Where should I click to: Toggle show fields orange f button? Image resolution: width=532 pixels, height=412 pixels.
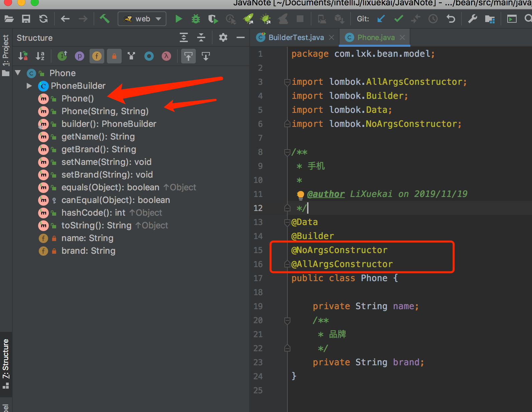[x=97, y=56]
